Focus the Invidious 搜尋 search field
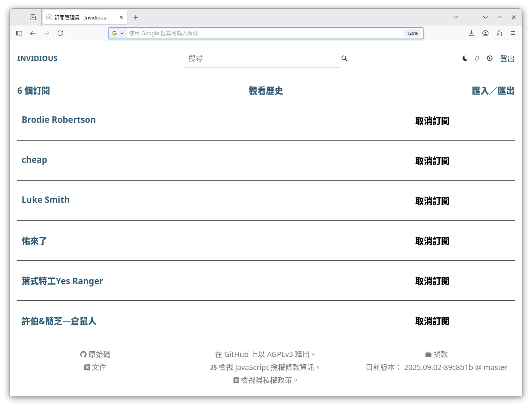 click(x=261, y=58)
